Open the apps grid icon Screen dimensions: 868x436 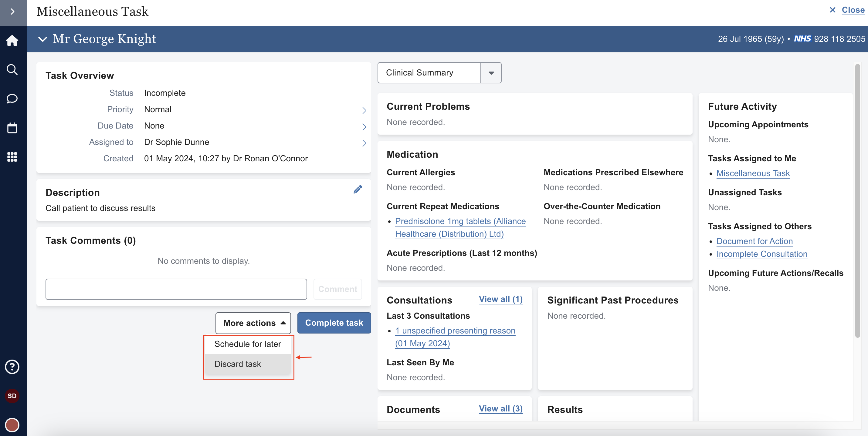click(x=12, y=157)
